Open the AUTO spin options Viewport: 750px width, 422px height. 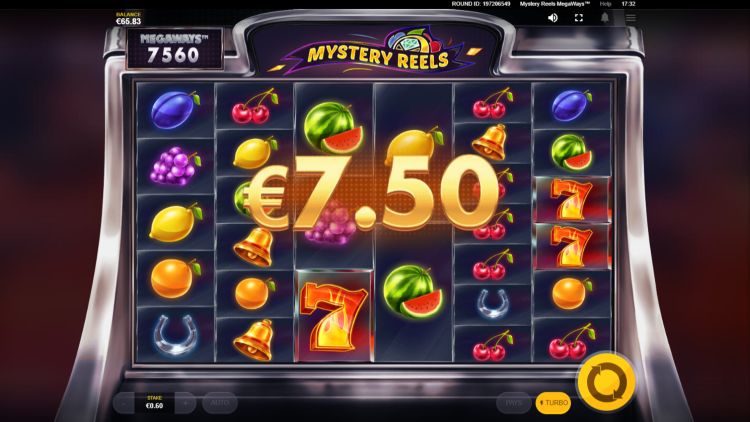(220, 403)
